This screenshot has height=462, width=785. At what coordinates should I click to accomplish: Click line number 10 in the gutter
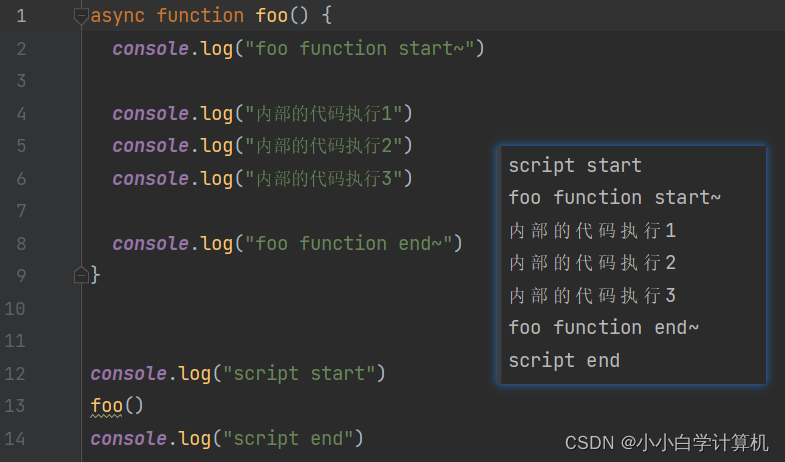(15, 308)
